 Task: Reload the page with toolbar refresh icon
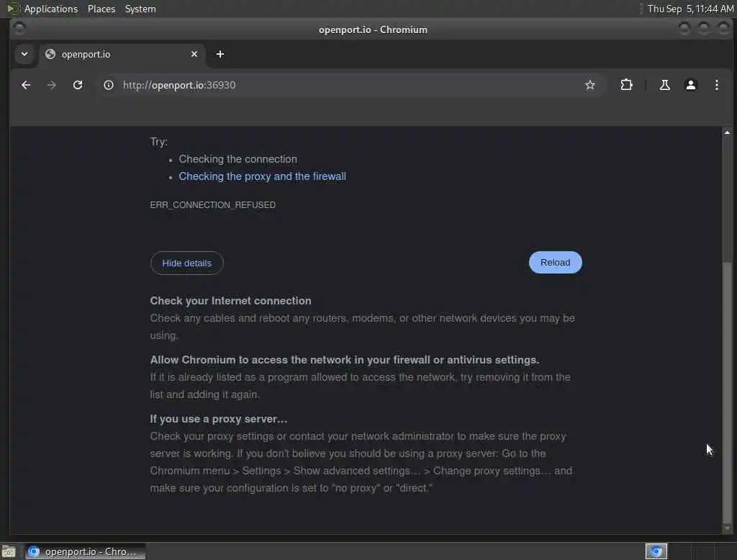(78, 85)
